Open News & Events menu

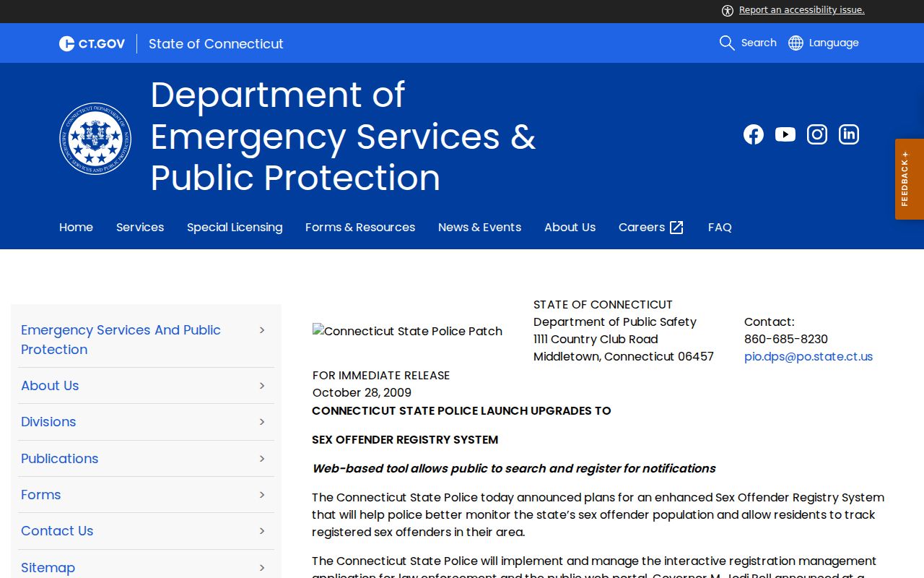(x=479, y=228)
